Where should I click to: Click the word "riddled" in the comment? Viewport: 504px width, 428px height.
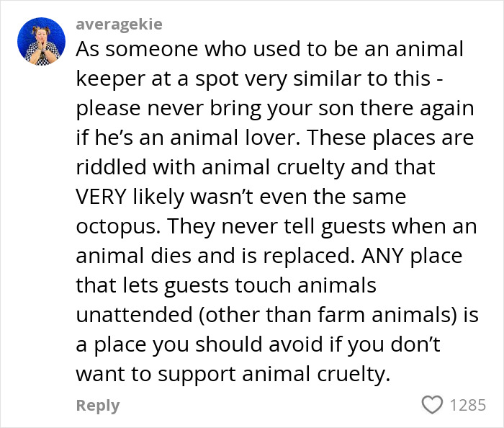pos(111,167)
